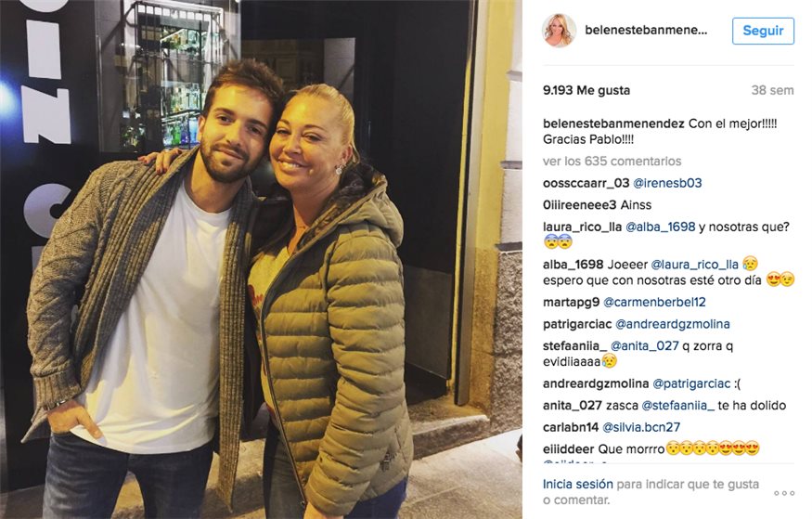Open the three-dots more options menu
Image resolution: width=812 pixels, height=519 pixels.
[x=784, y=493]
